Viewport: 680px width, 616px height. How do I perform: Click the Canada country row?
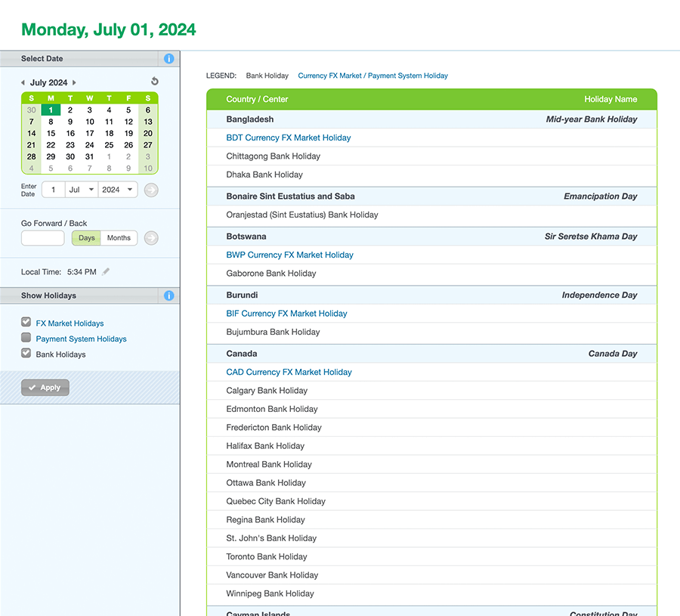tap(431, 354)
